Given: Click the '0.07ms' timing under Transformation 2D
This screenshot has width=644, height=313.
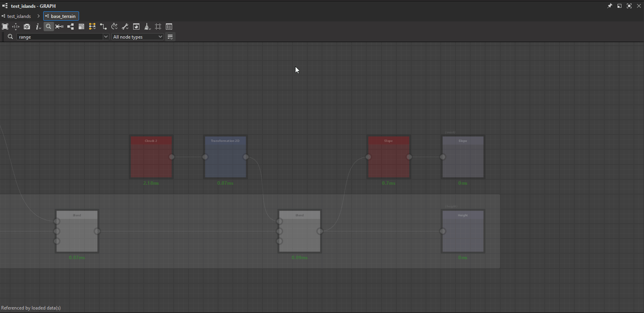Looking at the screenshot, I should tap(225, 183).
